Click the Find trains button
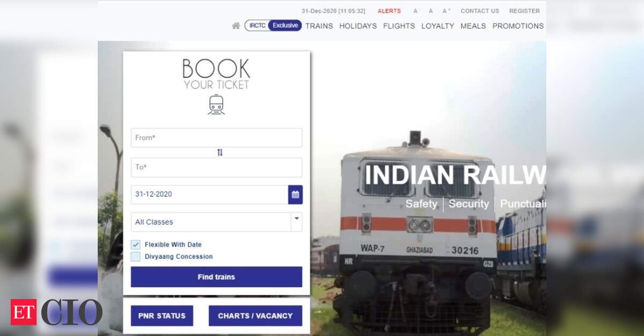Image resolution: width=644 pixels, height=336 pixels. pyautogui.click(x=216, y=277)
